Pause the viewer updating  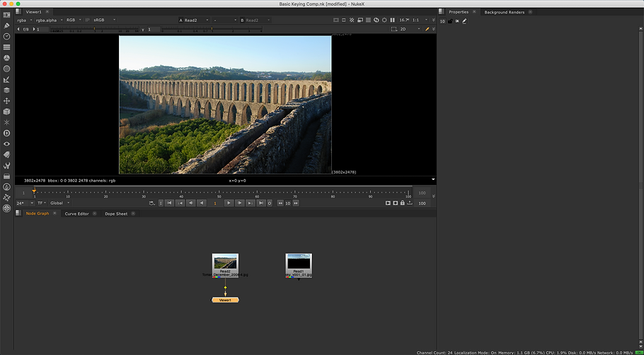(392, 20)
